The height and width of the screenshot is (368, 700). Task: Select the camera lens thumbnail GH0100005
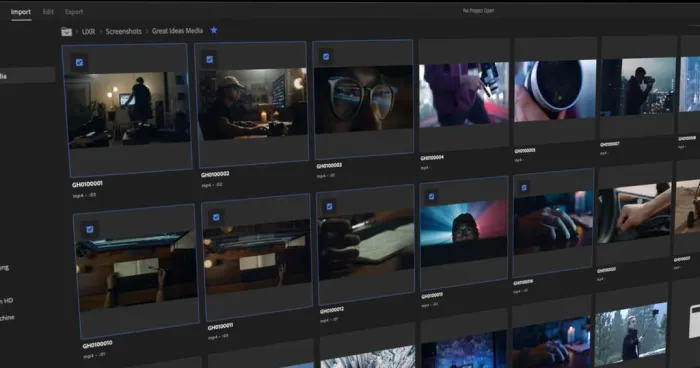tap(555, 91)
